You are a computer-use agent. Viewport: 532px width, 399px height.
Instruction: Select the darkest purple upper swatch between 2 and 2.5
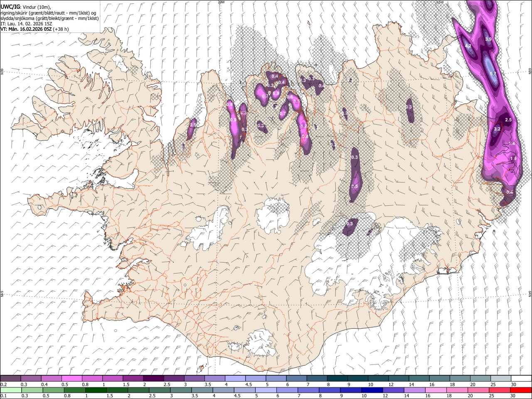153,378
